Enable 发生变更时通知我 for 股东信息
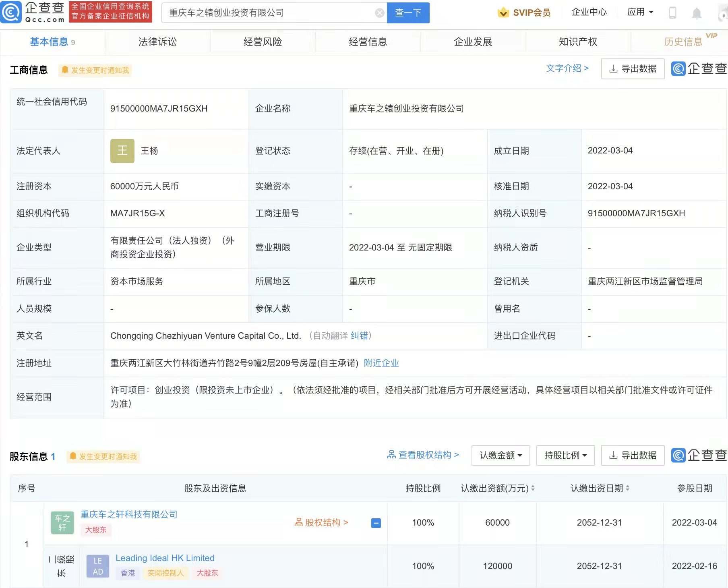The image size is (728, 588). coord(103,456)
